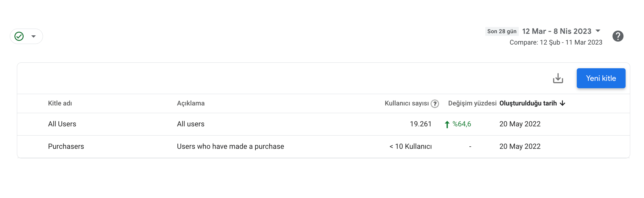Click the '19.261' user count value
Viewport: 644px width, 198px height.
point(421,124)
